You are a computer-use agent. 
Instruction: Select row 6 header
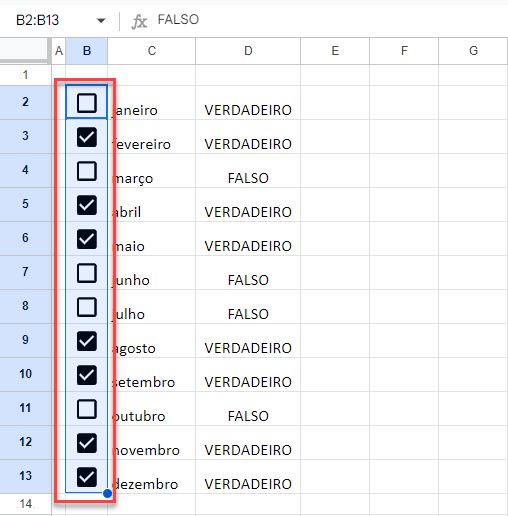click(26, 238)
